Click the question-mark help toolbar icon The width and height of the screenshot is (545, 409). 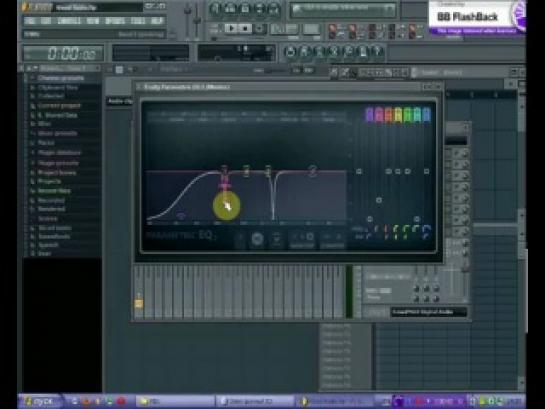377,52
